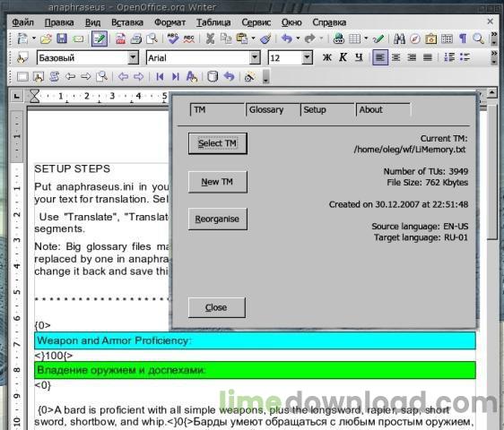The image size is (504, 430).
Task: Toggle nonprinting characters ¶ icon
Action: pos(463,39)
